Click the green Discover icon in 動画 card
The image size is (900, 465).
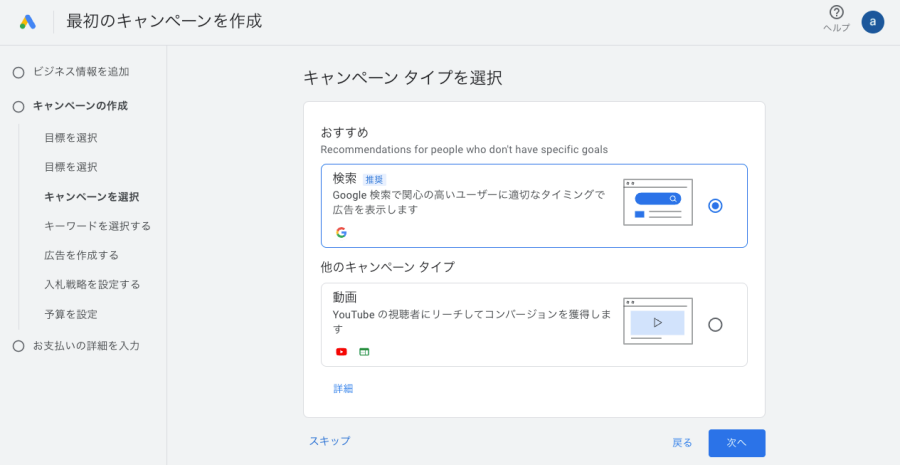(x=364, y=352)
